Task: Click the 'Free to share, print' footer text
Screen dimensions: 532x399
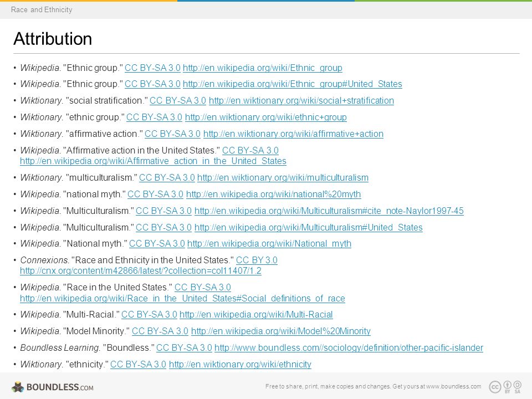Action: 373,386
